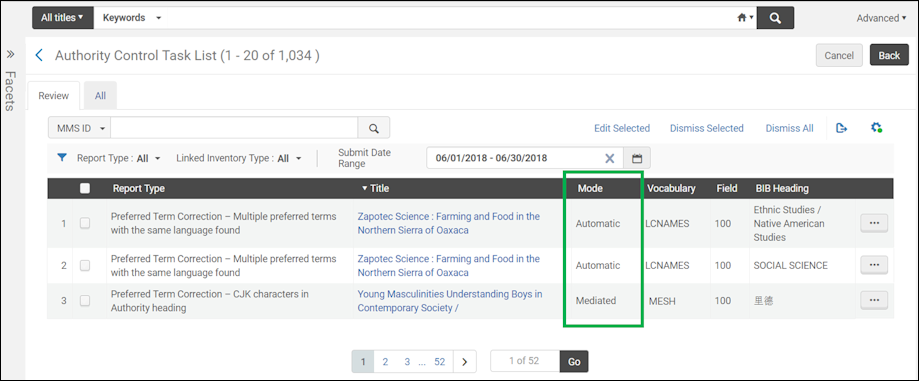Image resolution: width=919 pixels, height=381 pixels.
Task: Clear the submit date range with X
Action: pos(610,158)
